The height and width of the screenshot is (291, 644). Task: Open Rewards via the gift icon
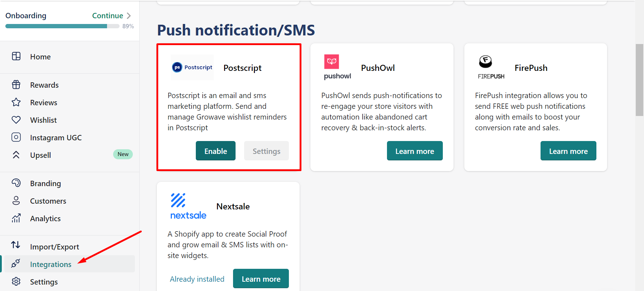16,84
